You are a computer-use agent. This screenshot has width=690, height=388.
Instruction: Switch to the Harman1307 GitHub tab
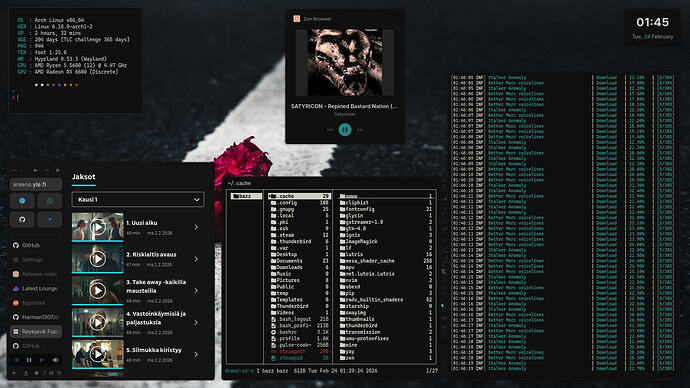[x=36, y=317]
